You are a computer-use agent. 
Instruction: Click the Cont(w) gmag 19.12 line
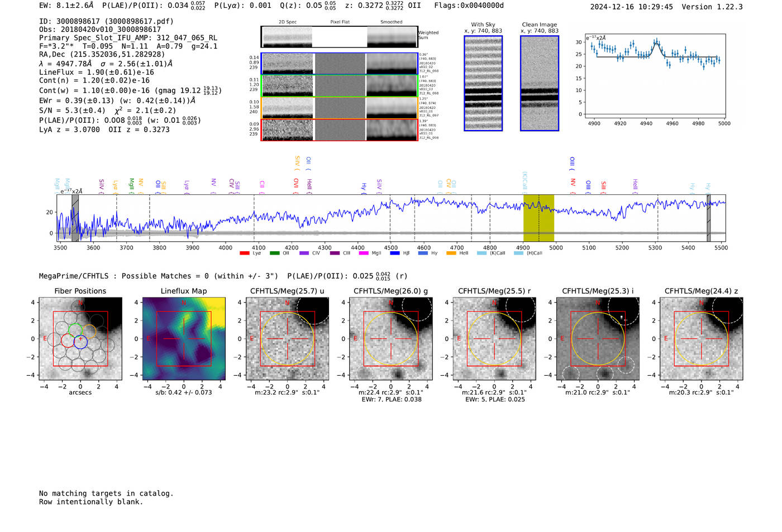(130, 90)
